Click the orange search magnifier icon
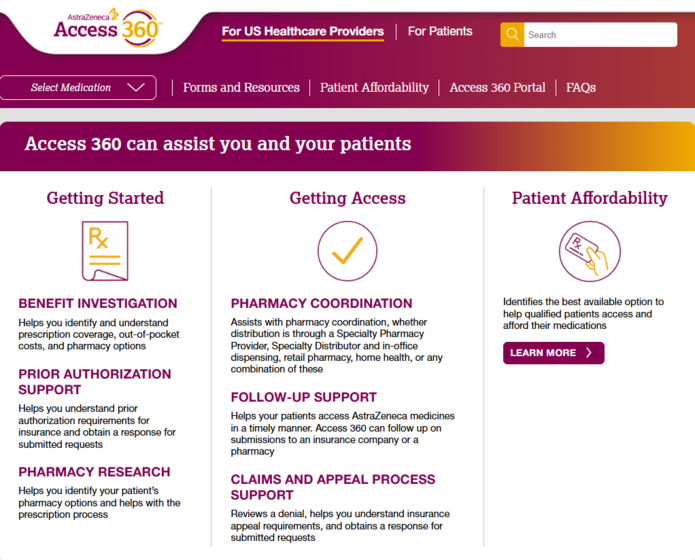The height and width of the screenshot is (560, 695). point(512,35)
